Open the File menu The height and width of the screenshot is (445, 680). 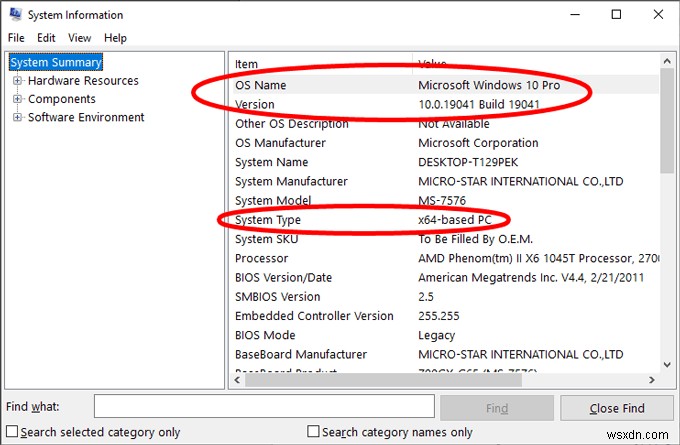(16, 38)
